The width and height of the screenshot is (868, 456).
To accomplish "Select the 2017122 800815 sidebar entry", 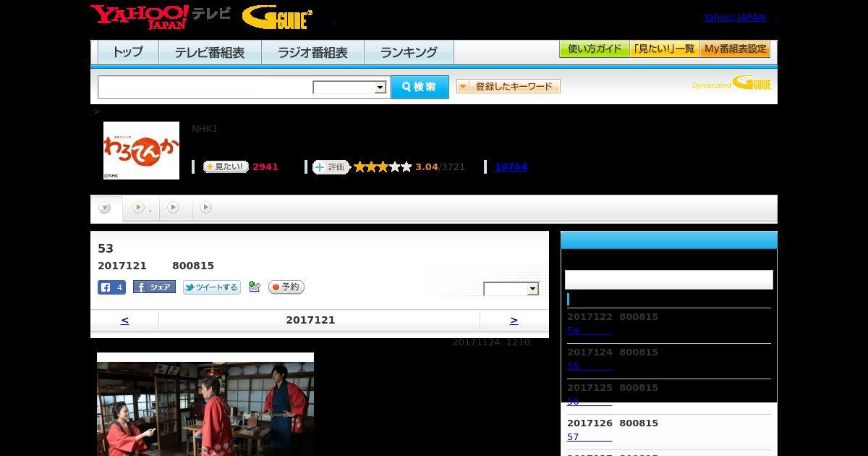I will point(613,317).
